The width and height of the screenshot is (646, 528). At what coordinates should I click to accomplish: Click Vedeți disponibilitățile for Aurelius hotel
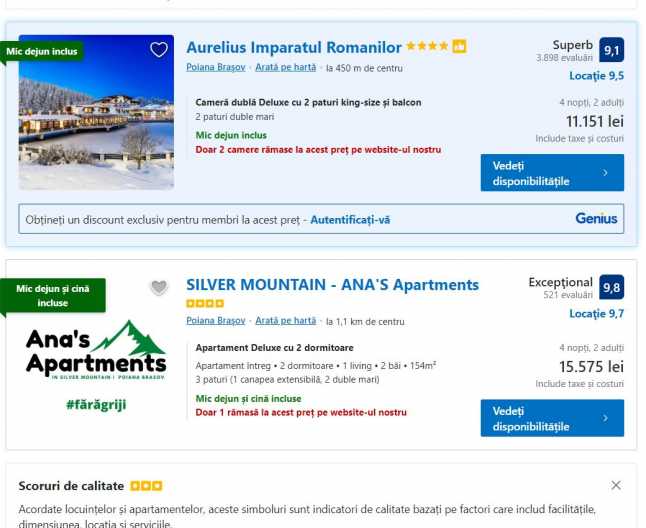click(x=551, y=173)
